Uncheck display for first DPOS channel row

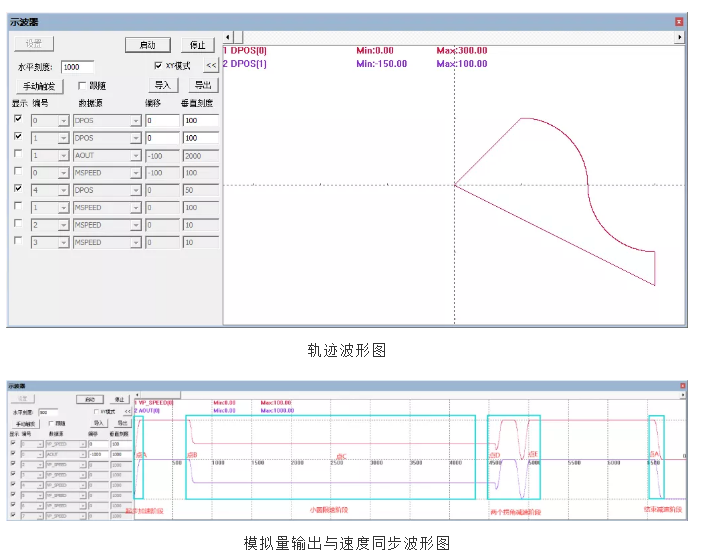pos(18,119)
